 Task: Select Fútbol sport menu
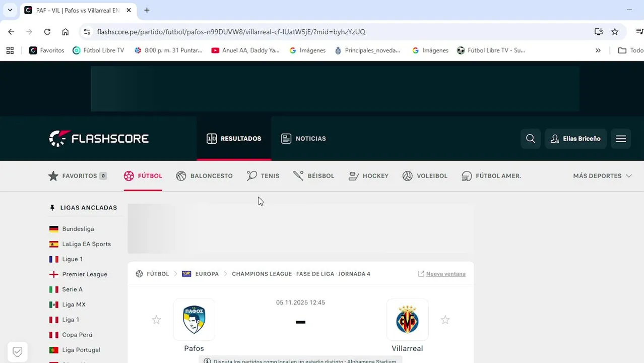143,176
